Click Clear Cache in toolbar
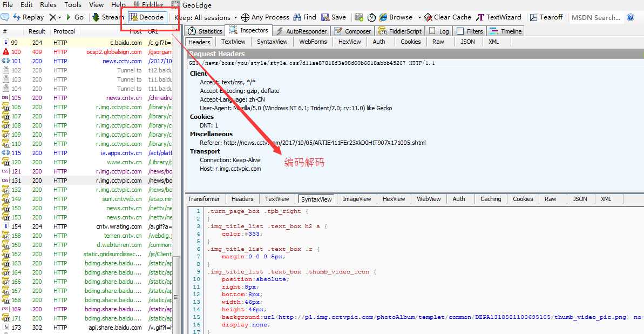 click(448, 17)
